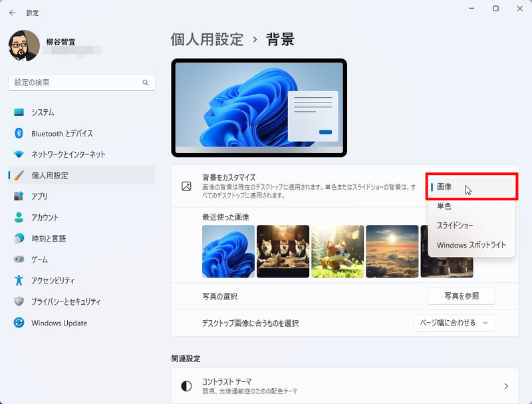Viewport: 532px width, 404px height.
Task: Click the 個人用設定 paintbrush icon
Action: (19, 175)
